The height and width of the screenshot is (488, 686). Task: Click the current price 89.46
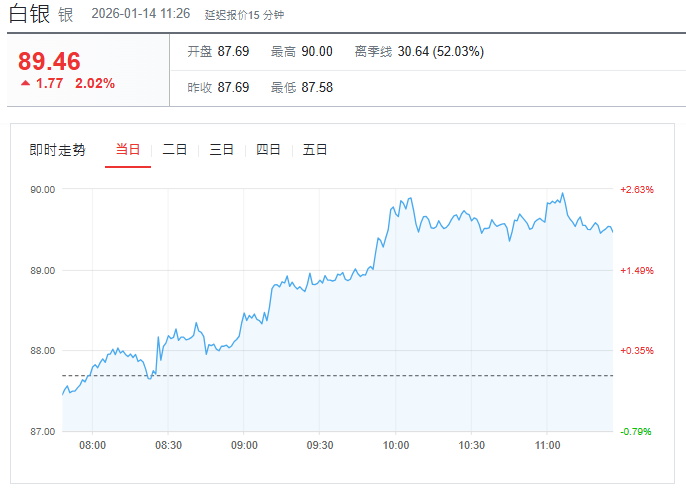coord(49,61)
